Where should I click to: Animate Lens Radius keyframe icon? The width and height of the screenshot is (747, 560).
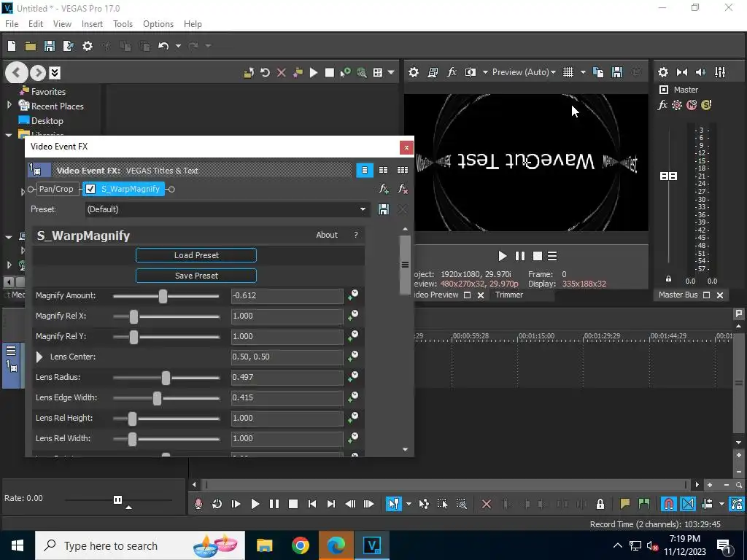[353, 377]
